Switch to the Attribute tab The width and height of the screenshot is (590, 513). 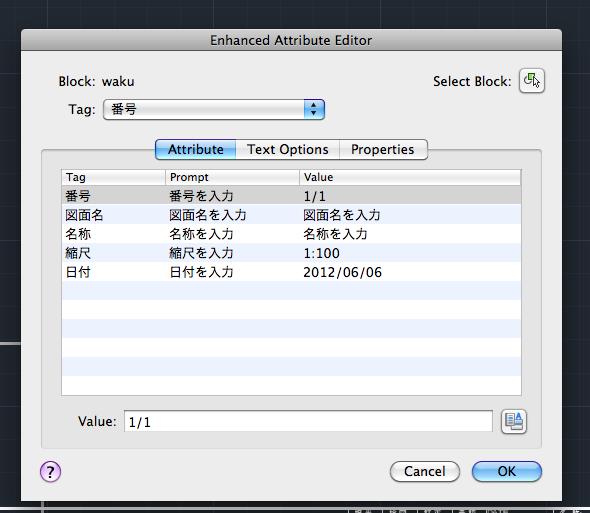point(196,149)
